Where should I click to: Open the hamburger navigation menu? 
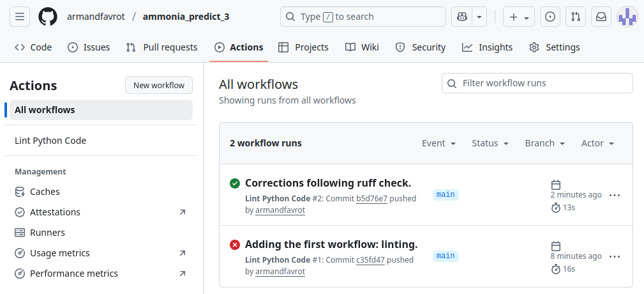pyautogui.click(x=20, y=17)
